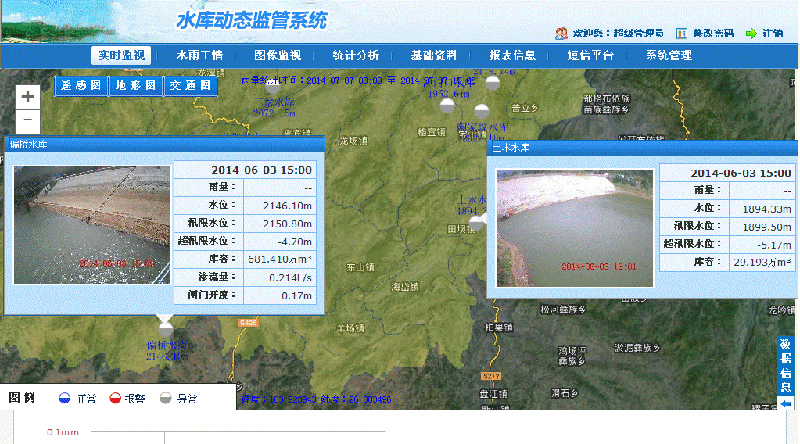Viewport: 800px width, 444px height.
Task: Click the blue normal-status legend icon
Action: [x=64, y=398]
